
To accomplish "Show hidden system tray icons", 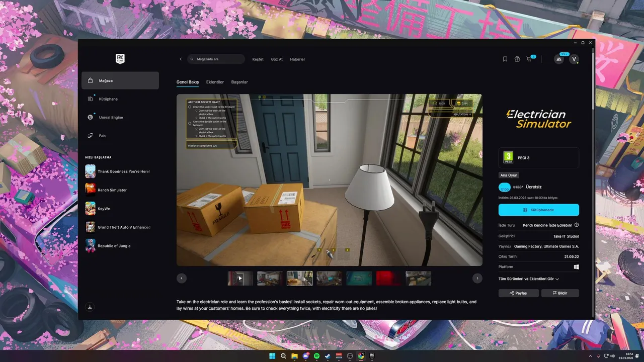I will point(590,356).
